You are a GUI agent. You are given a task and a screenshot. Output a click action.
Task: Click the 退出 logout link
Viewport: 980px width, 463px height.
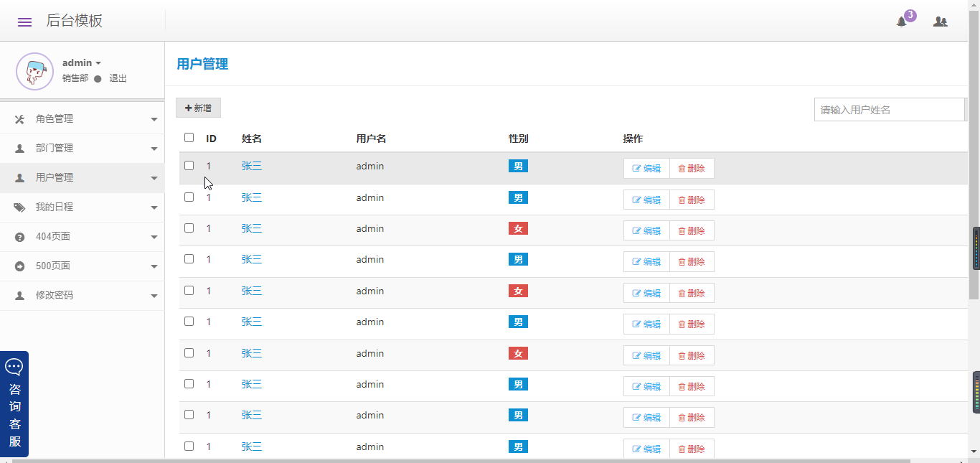pos(118,78)
